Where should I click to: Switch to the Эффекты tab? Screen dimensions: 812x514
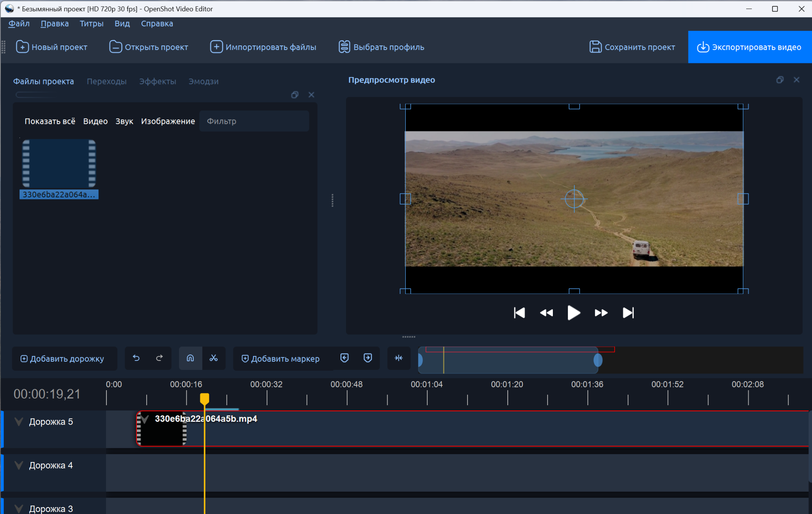pyautogui.click(x=158, y=81)
